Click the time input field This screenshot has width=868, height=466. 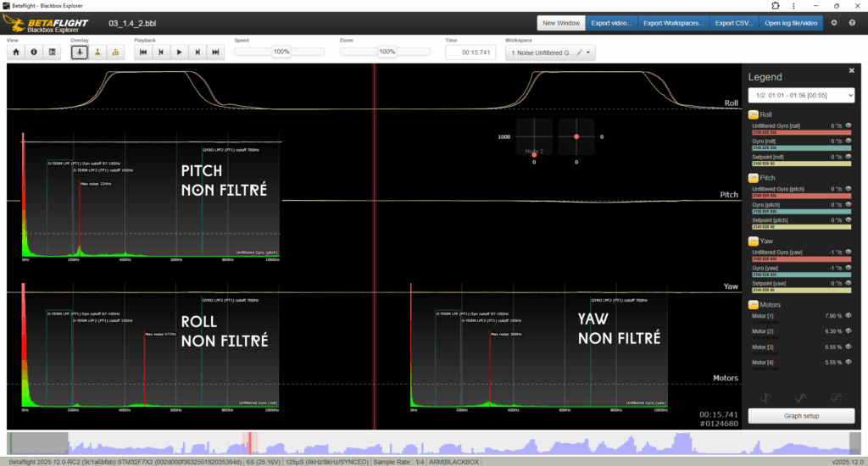(471, 53)
